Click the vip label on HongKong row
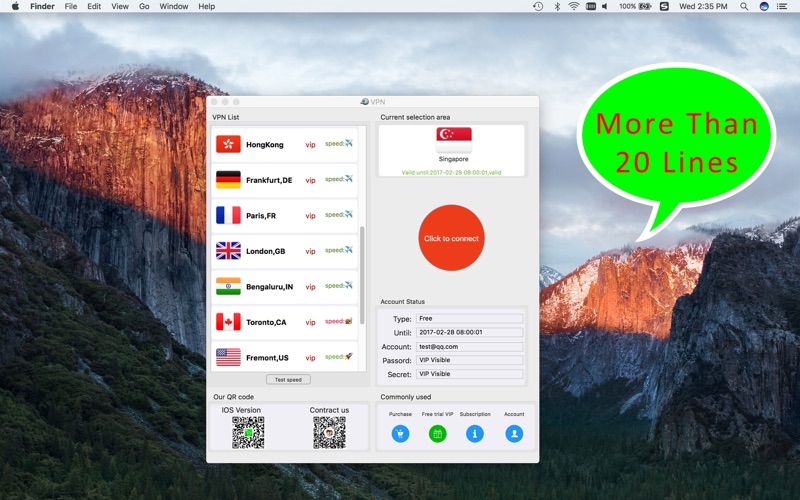 click(x=310, y=145)
